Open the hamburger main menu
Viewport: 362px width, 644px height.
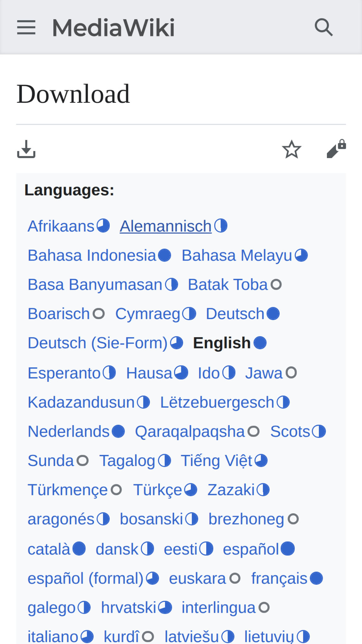click(x=26, y=27)
